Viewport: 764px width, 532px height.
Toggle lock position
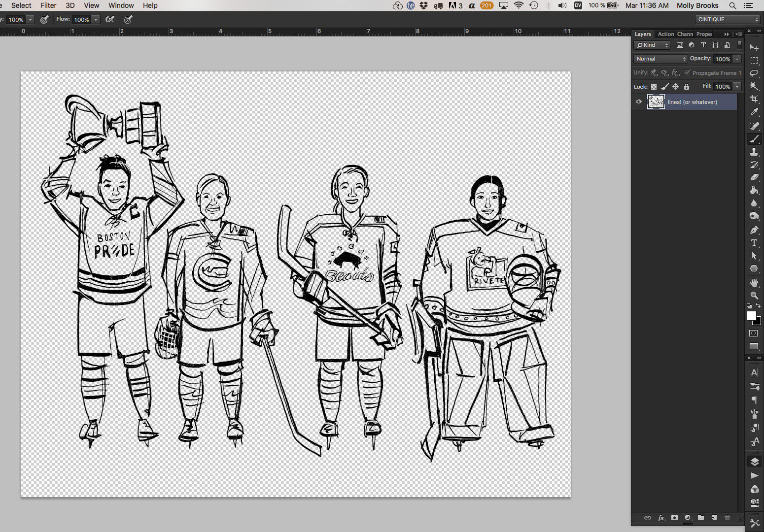coord(676,87)
